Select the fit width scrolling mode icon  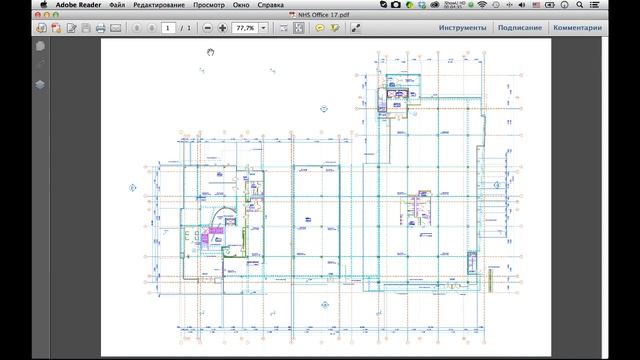point(284,28)
